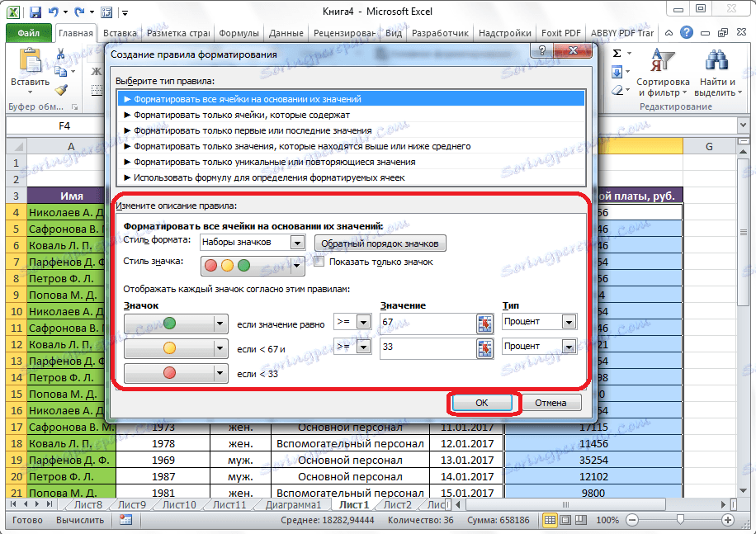This screenshot has height=534, width=756.
Task: Click the Paste (Вставить) clipboard icon
Action: (x=30, y=62)
